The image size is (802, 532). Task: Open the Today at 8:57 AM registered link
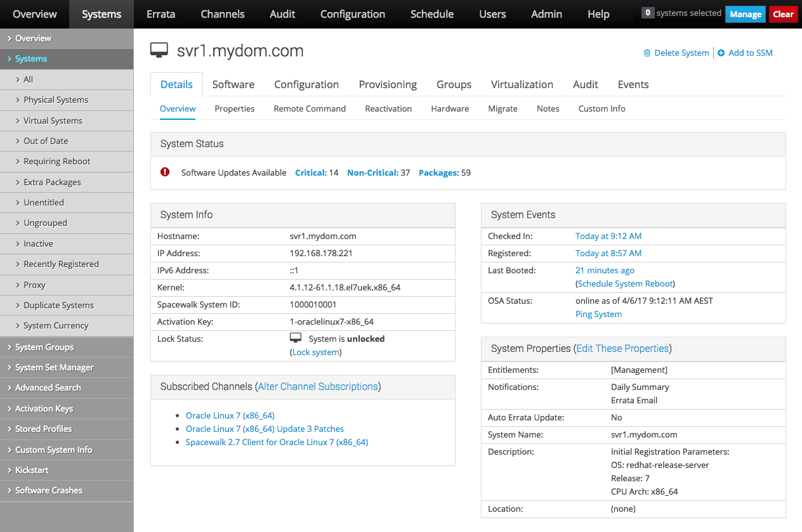click(608, 253)
